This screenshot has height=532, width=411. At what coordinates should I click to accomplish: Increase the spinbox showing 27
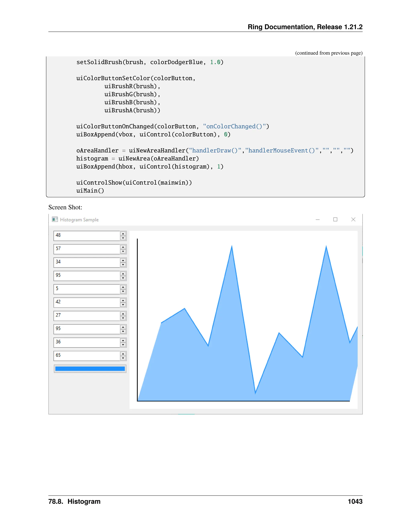(123, 314)
